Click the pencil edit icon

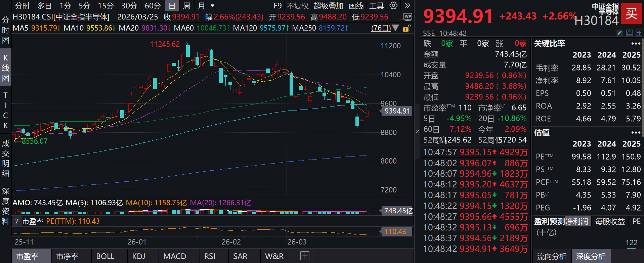620,33
